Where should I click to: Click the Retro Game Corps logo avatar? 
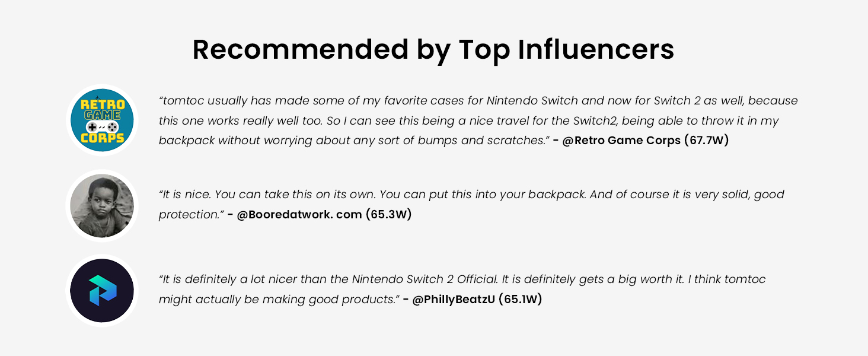pyautogui.click(x=102, y=120)
